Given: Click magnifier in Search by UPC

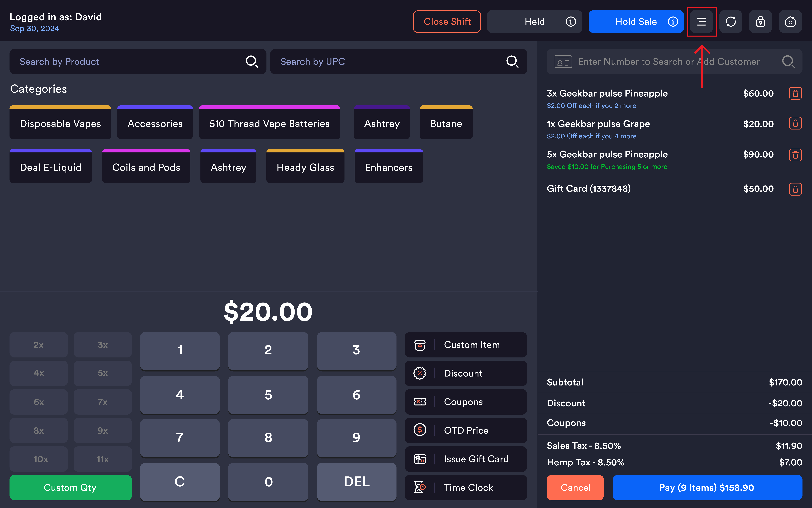Looking at the screenshot, I should [512, 61].
